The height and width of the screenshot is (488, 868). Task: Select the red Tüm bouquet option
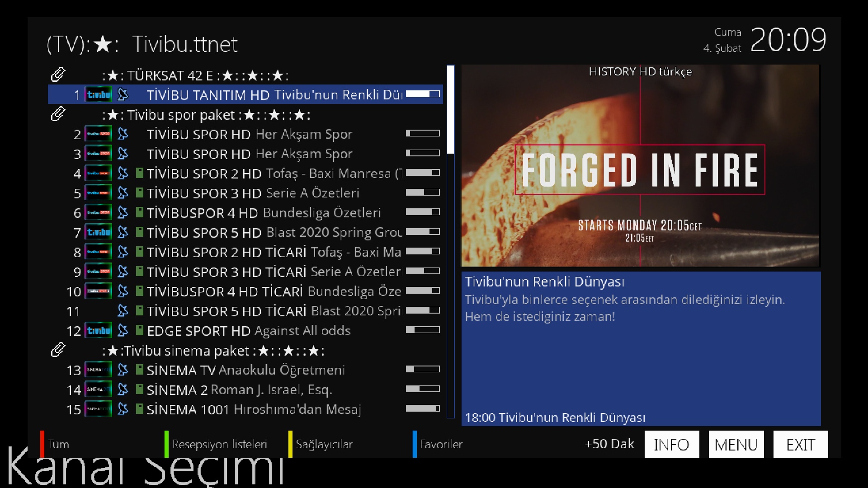[55, 444]
